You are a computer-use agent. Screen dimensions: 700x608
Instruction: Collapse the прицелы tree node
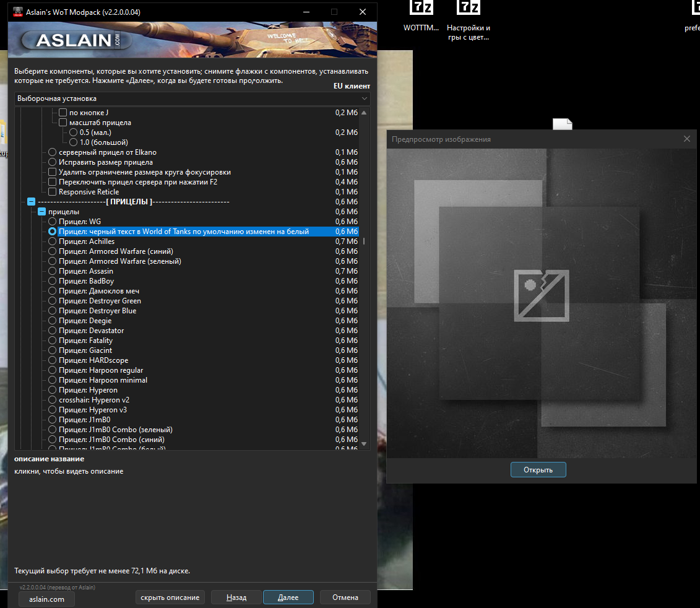[x=41, y=211]
